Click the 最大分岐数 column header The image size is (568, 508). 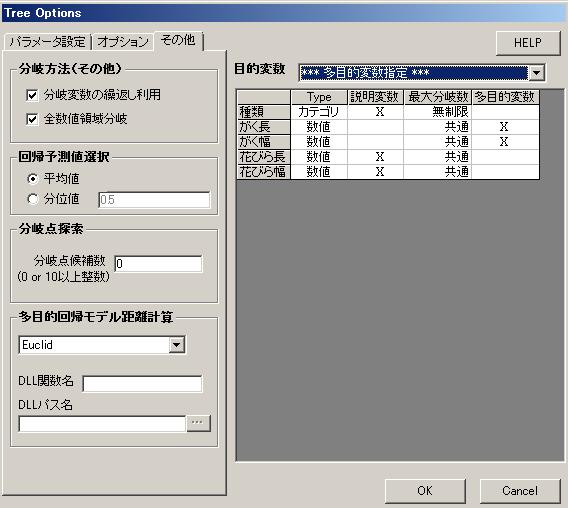point(438,97)
